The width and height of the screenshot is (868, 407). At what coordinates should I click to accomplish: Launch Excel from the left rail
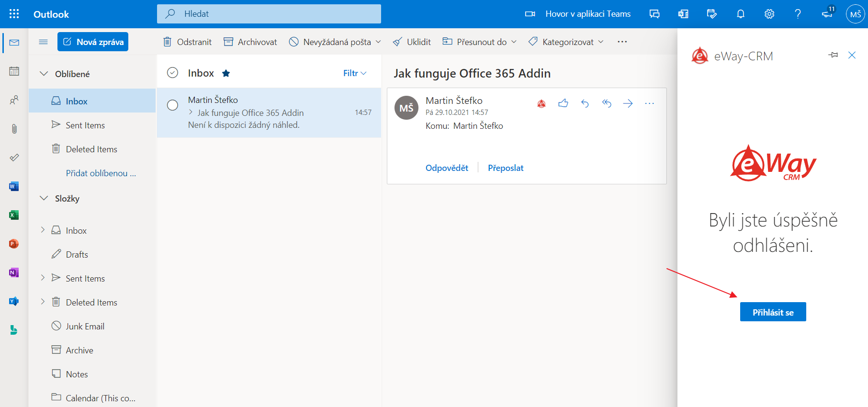point(14,215)
